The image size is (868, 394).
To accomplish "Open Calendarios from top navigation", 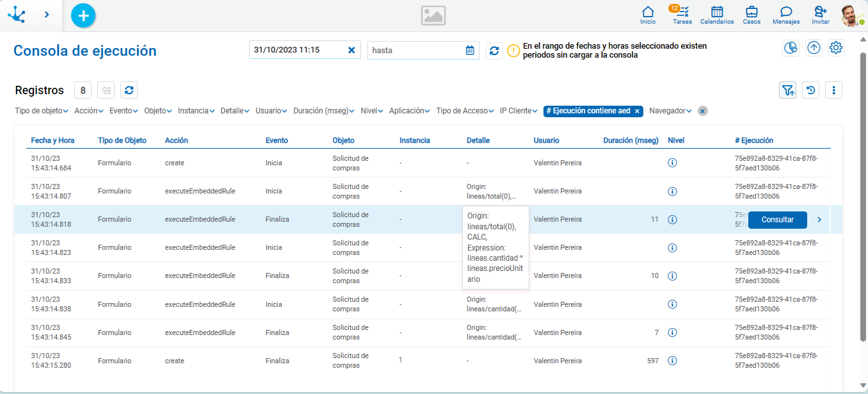I will tap(717, 15).
